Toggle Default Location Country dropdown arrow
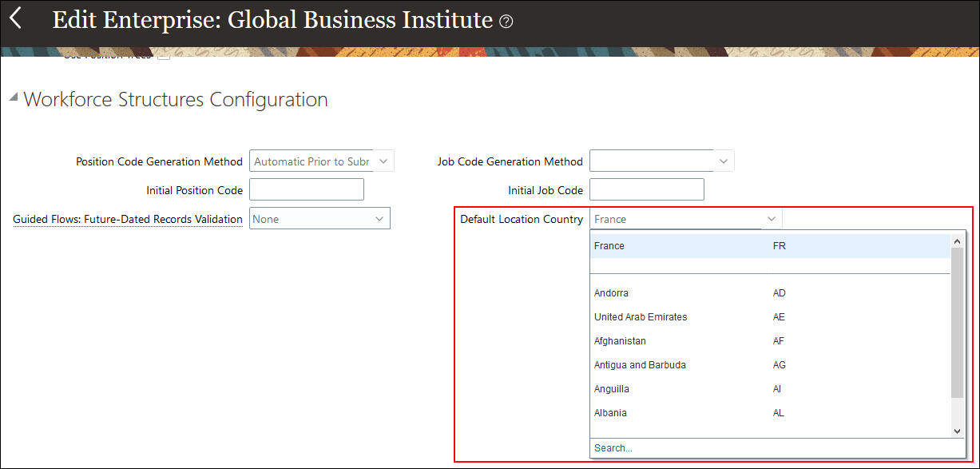 772,219
